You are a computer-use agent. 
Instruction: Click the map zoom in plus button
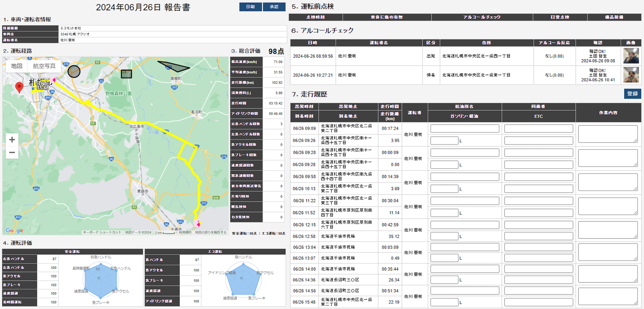12,140
